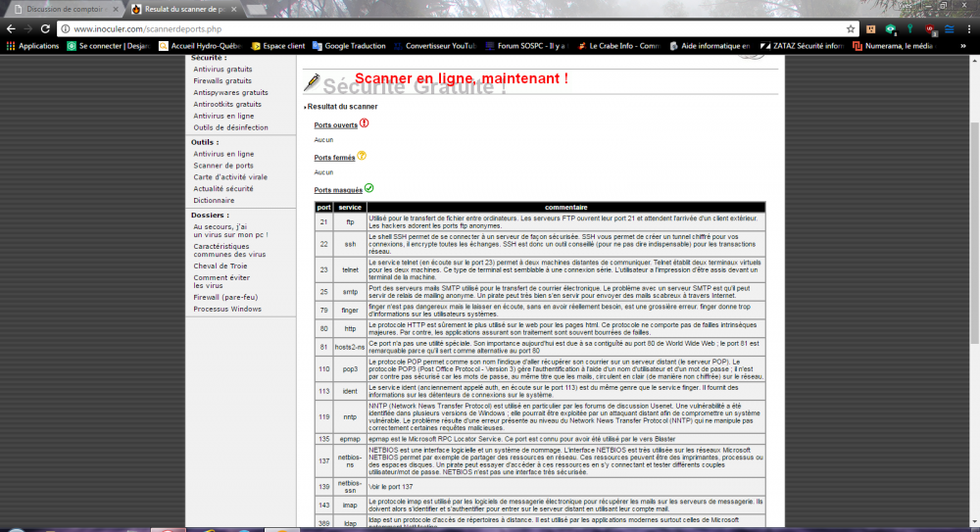Screen dimensions: 980x532
Task: Click the blue striped extension icon
Action: pos(950,28)
